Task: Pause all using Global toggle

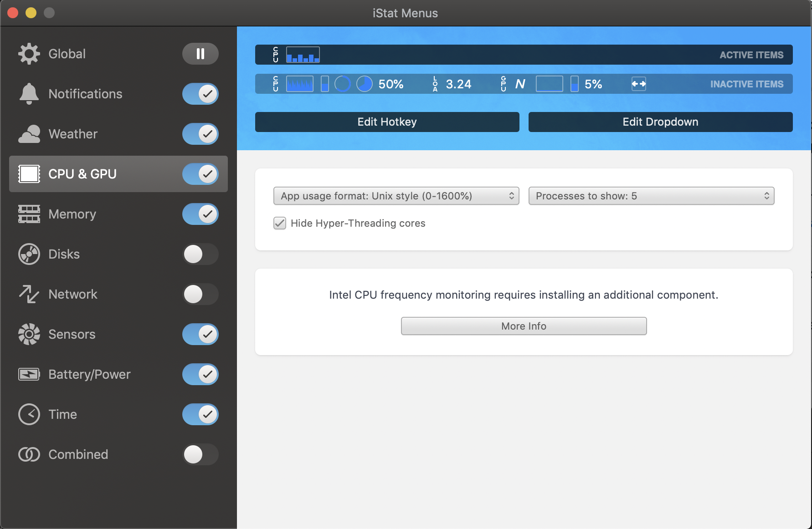Action: 200,54
